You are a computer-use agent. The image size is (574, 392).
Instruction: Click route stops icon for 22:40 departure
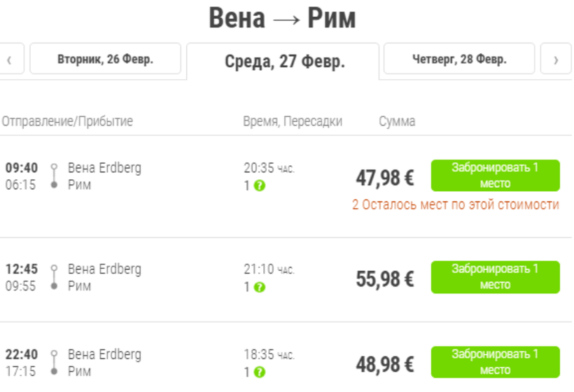click(54, 363)
